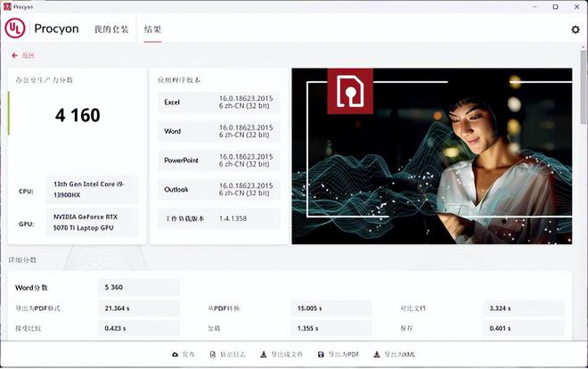
Task: Click the benchmark banner image
Action: click(x=432, y=156)
